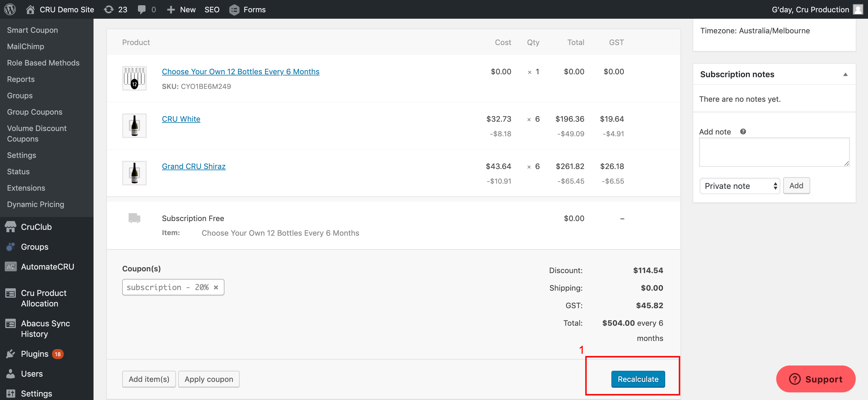Open the CRU White product link

click(x=181, y=119)
